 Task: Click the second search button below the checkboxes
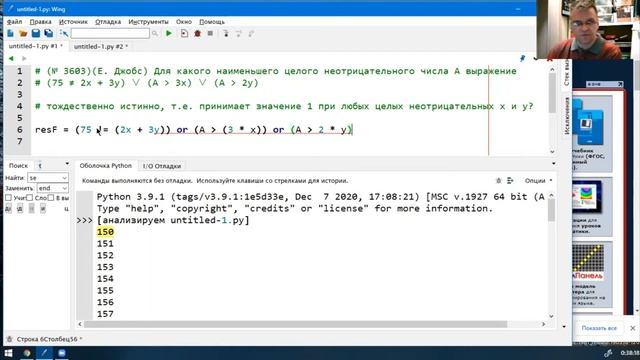coord(20,209)
